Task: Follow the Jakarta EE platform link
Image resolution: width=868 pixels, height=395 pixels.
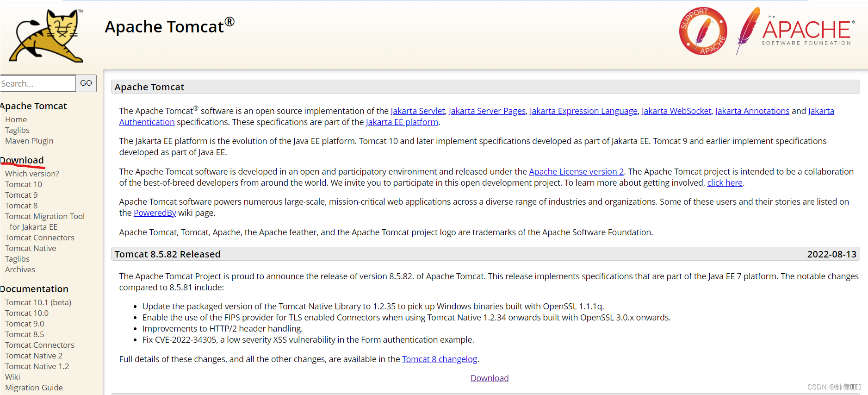Action: (x=402, y=122)
